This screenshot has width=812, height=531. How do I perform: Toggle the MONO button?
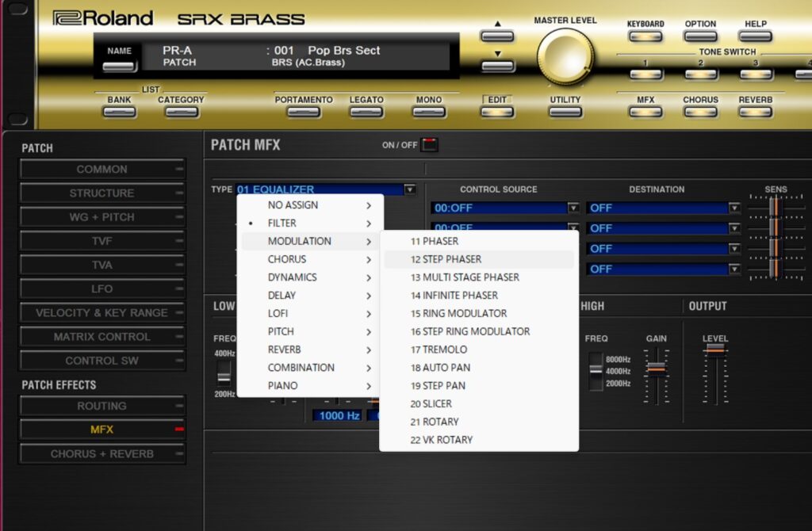click(x=428, y=112)
